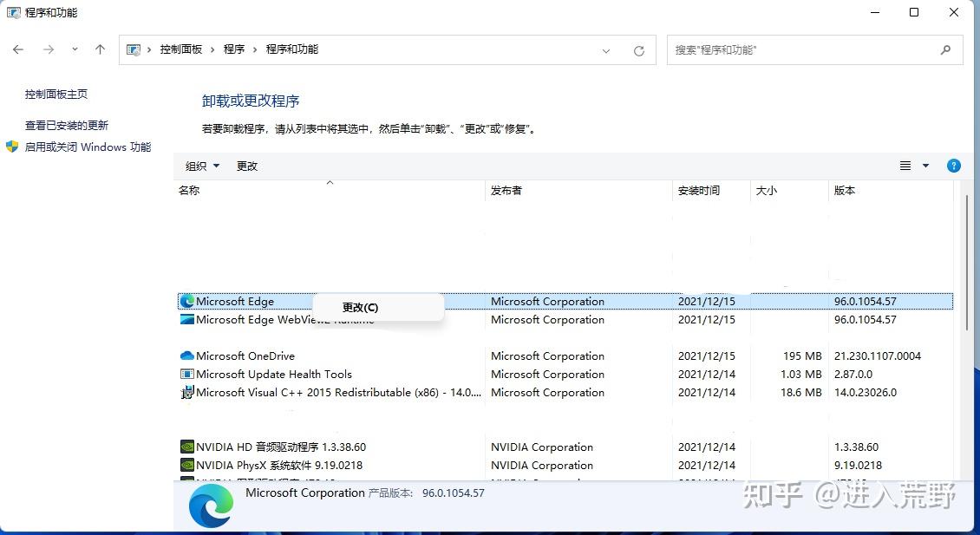The height and width of the screenshot is (535, 980).
Task: Click the magnifier search icon
Action: [945, 49]
